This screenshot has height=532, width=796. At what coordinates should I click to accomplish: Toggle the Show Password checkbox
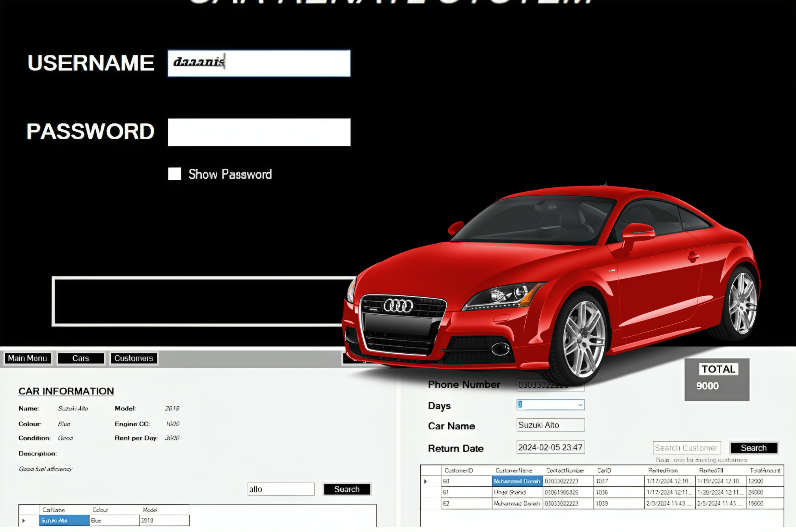coord(175,174)
